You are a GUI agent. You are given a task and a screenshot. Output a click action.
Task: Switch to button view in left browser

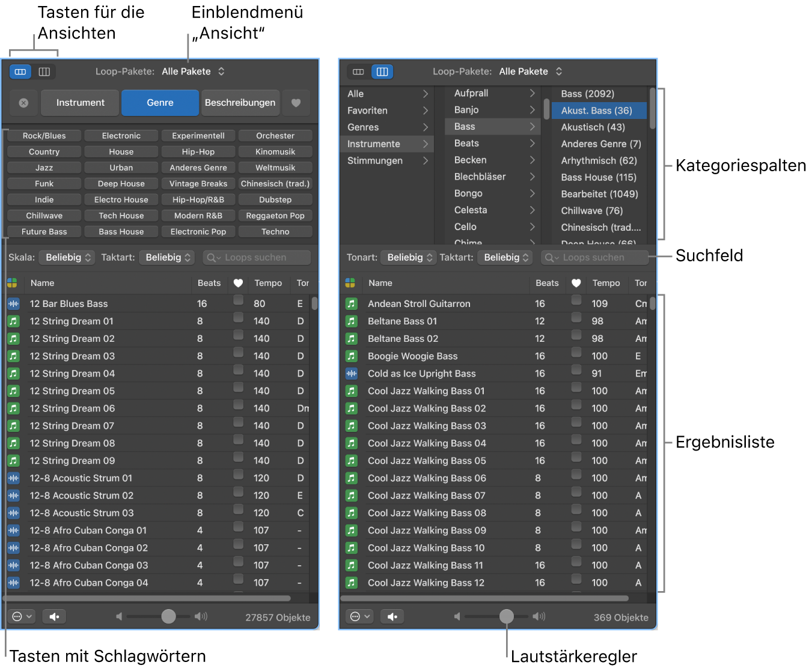point(21,71)
